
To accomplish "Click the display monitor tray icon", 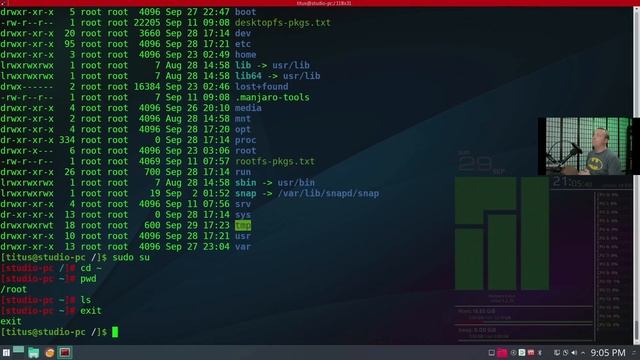I will (491, 353).
